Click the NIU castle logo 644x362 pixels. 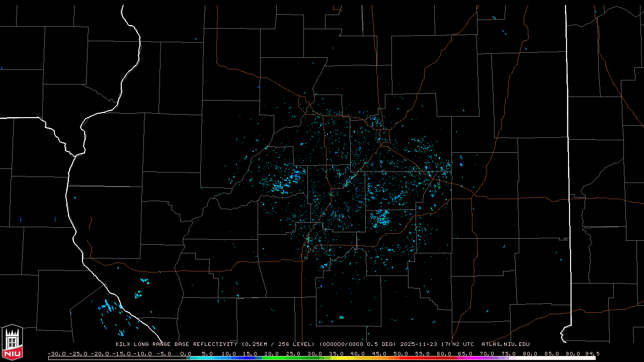(12, 343)
